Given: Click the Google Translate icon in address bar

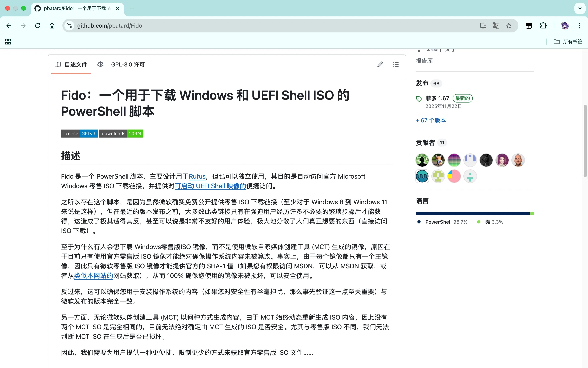Looking at the screenshot, I should coord(496,26).
